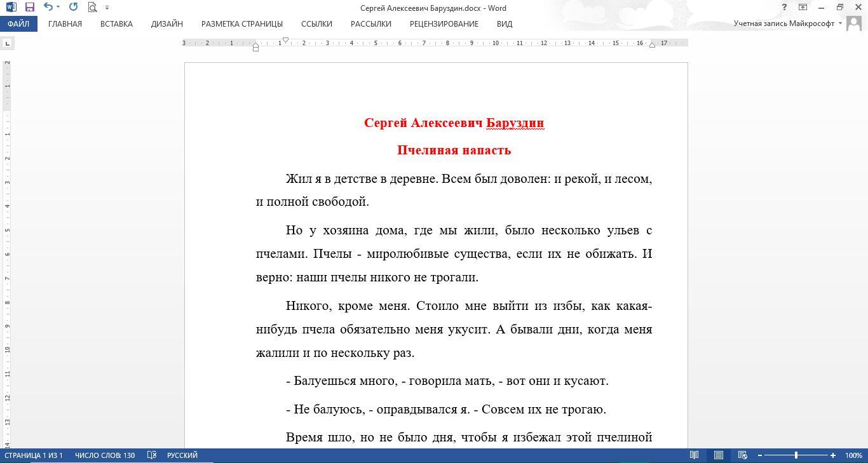
Task: Switch to Read Mode view
Action: pyautogui.click(x=695, y=455)
